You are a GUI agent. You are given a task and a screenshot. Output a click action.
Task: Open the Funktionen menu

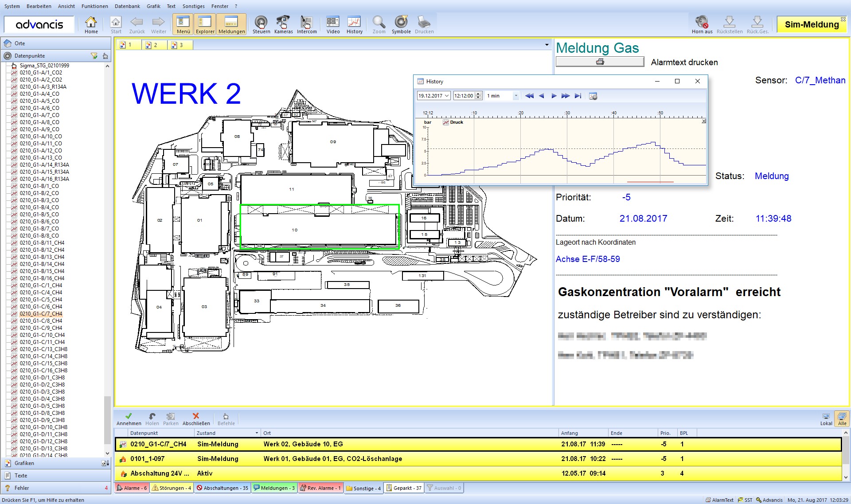point(94,6)
